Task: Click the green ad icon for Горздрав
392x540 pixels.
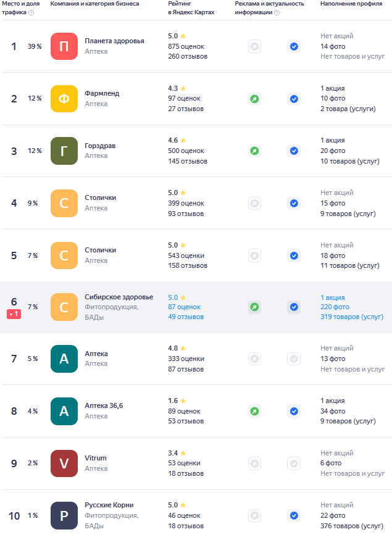Action: (x=254, y=151)
